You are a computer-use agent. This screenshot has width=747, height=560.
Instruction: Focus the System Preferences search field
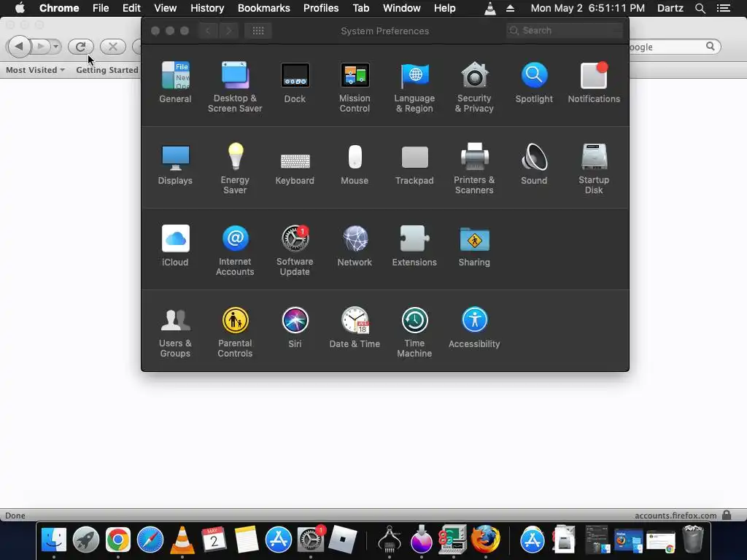click(565, 31)
